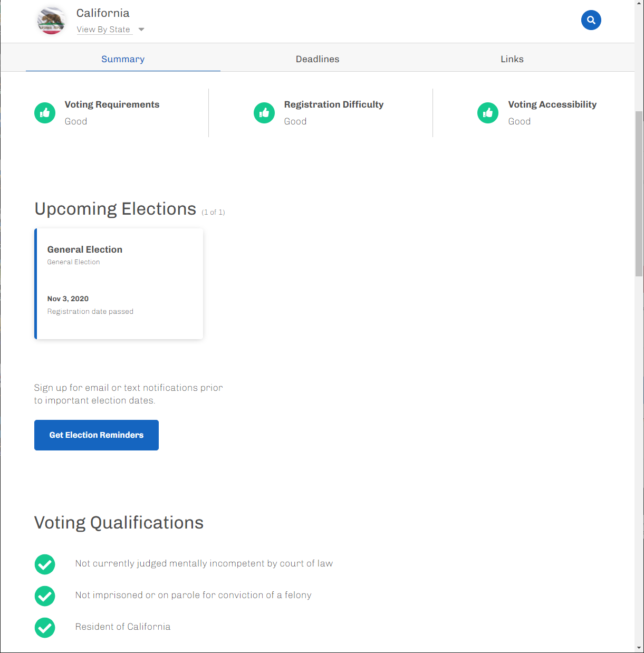Toggle the mentally incompetent qualification item
The image size is (644, 653).
click(x=204, y=563)
